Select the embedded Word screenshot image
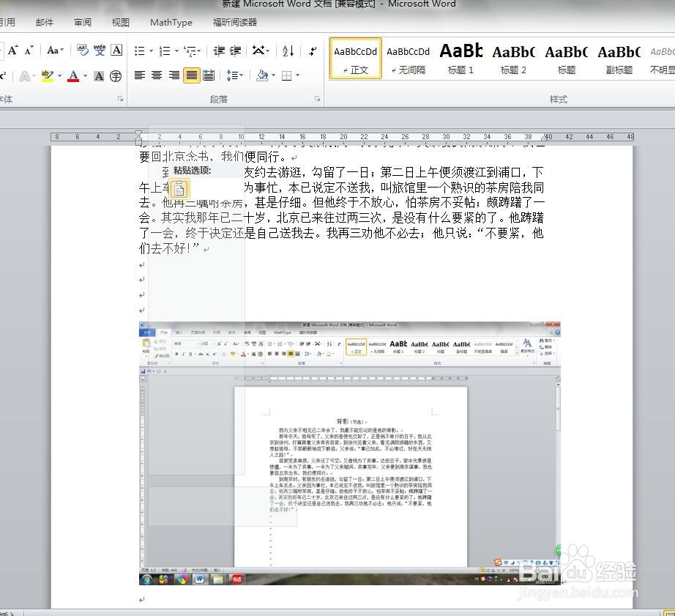The height and width of the screenshot is (616, 675). point(349,453)
